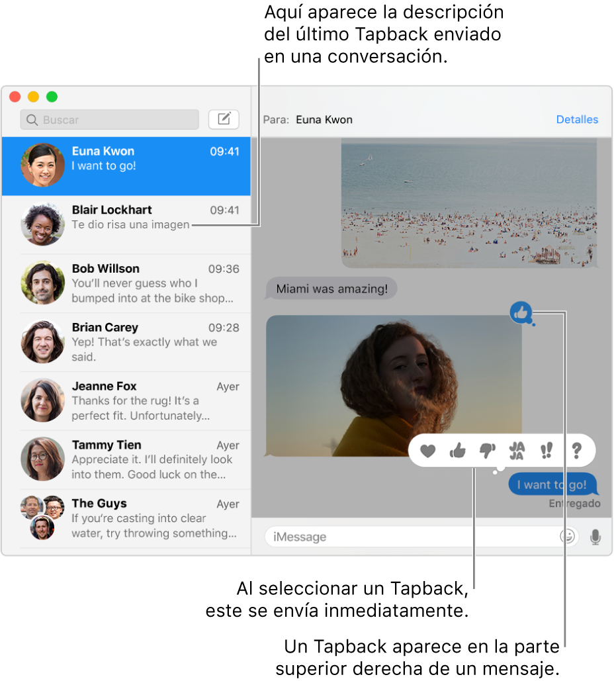Select the Euna Kwon conversation name
The image size is (616, 681).
coord(103,151)
